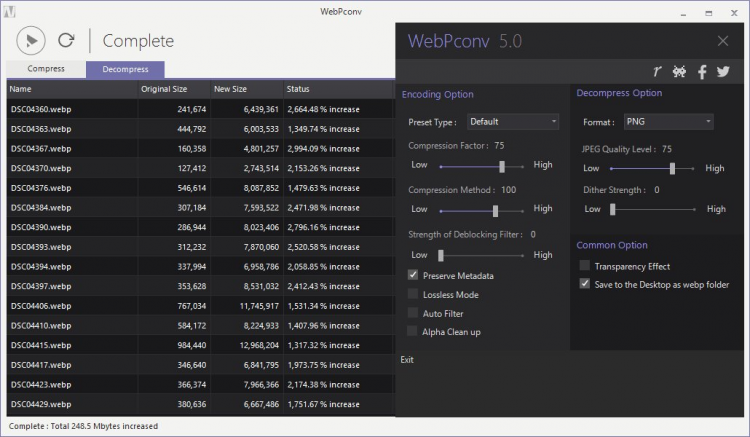Select row DSC04363.webp
This screenshot has height=437, width=750.
tap(201, 129)
